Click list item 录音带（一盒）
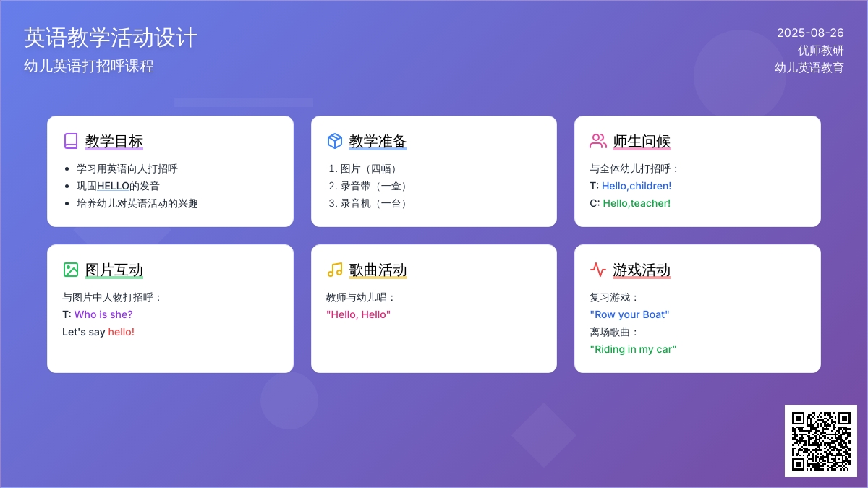Screen dimensions: 868x488 coord(375,186)
